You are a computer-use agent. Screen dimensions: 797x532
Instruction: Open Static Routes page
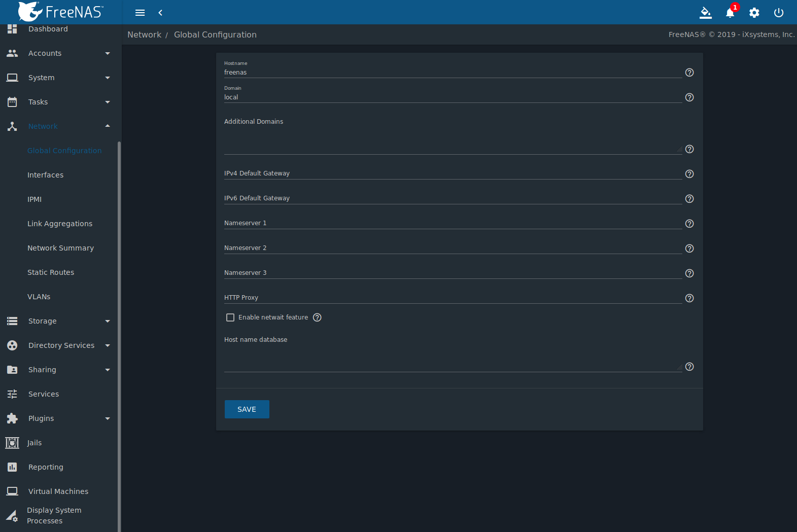coord(51,272)
